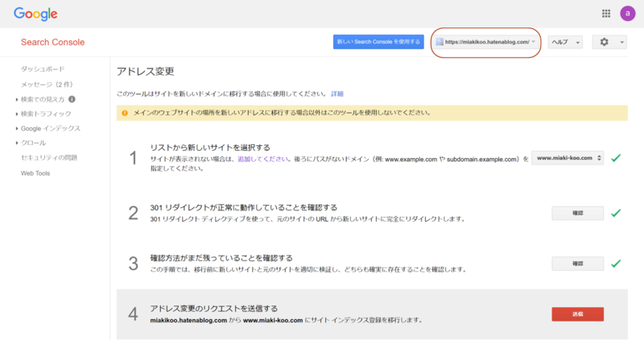This screenshot has height=341, width=644.
Task: Click the bold miakikoo.hatenablog.com text in step 4
Action: coord(188,320)
